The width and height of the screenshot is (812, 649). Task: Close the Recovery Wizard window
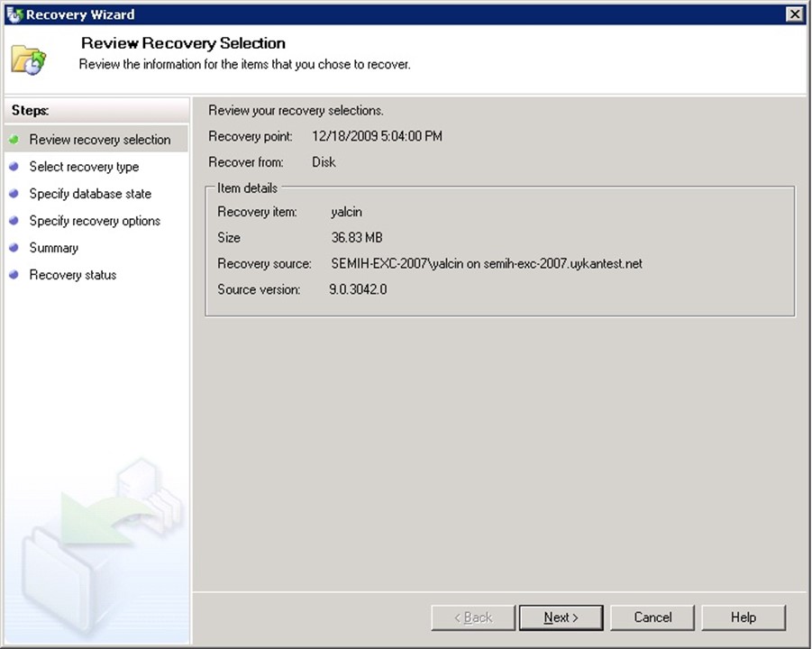click(x=794, y=14)
